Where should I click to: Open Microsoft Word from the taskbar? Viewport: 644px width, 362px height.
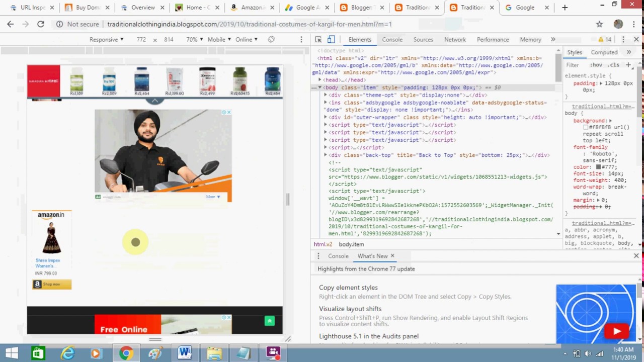click(x=184, y=353)
